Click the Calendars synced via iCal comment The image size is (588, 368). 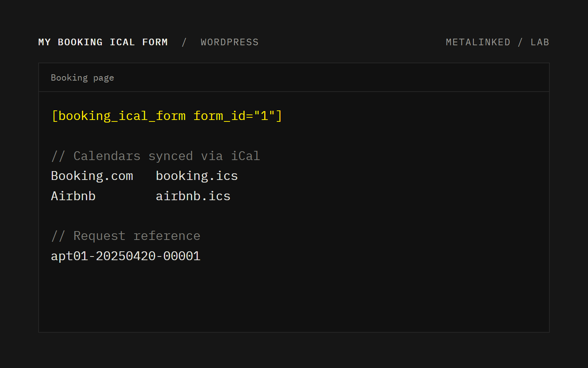[x=155, y=156]
